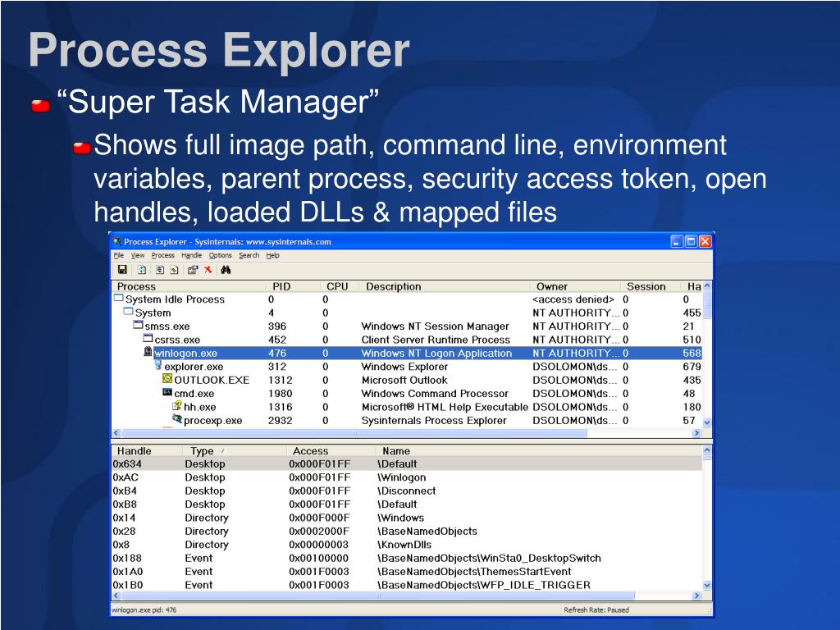Click process list scroll-down arrow
Image resolution: width=840 pixels, height=630 pixels.
coord(706,422)
